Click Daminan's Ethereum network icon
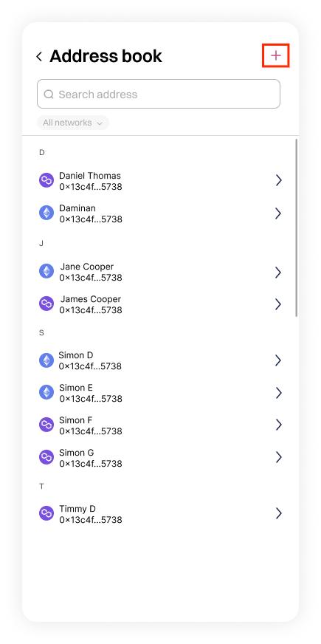 tap(46, 213)
